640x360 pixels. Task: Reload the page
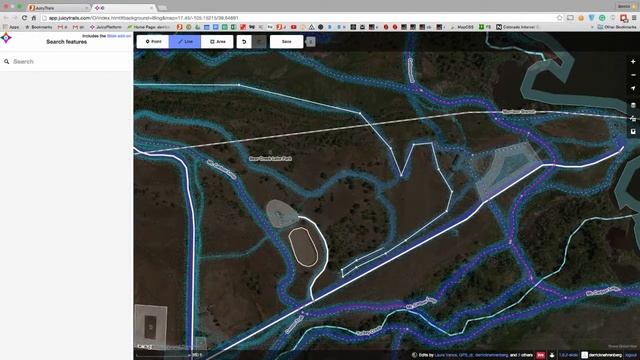(x=24, y=18)
